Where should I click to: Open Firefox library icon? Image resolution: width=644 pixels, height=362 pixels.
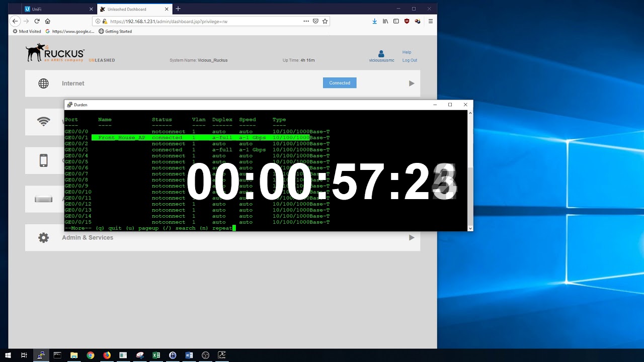(x=385, y=21)
